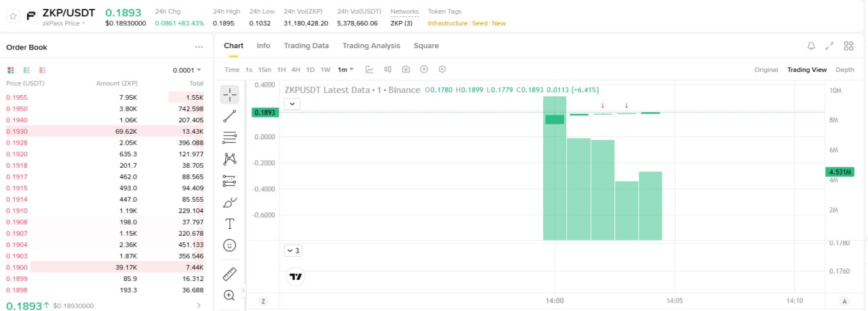Choose the text annotation tool
The image size is (868, 311).
(x=229, y=223)
